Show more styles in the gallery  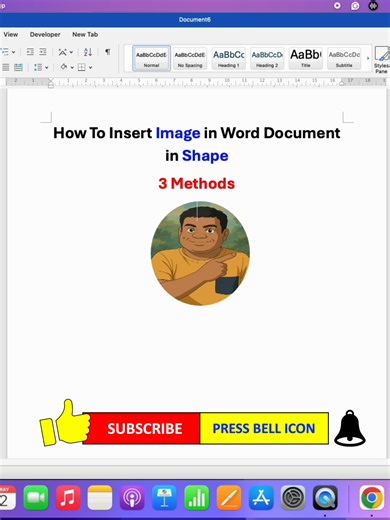point(368,58)
